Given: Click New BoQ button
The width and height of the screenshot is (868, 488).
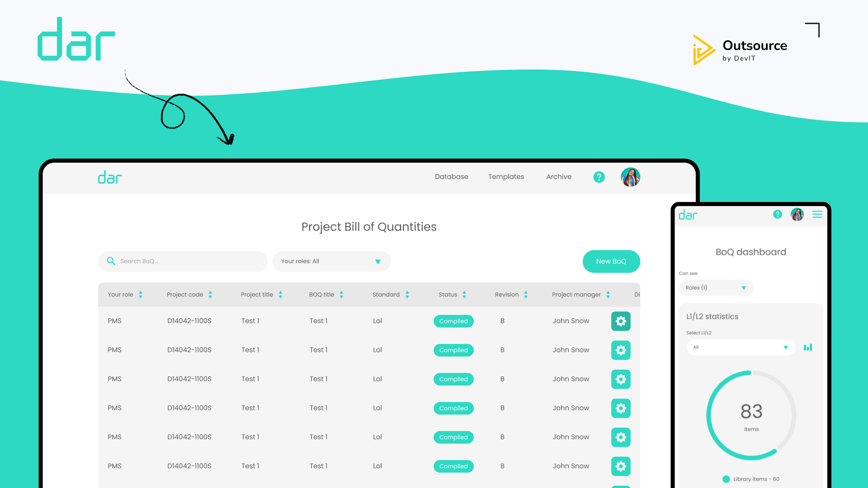Looking at the screenshot, I should [x=611, y=261].
